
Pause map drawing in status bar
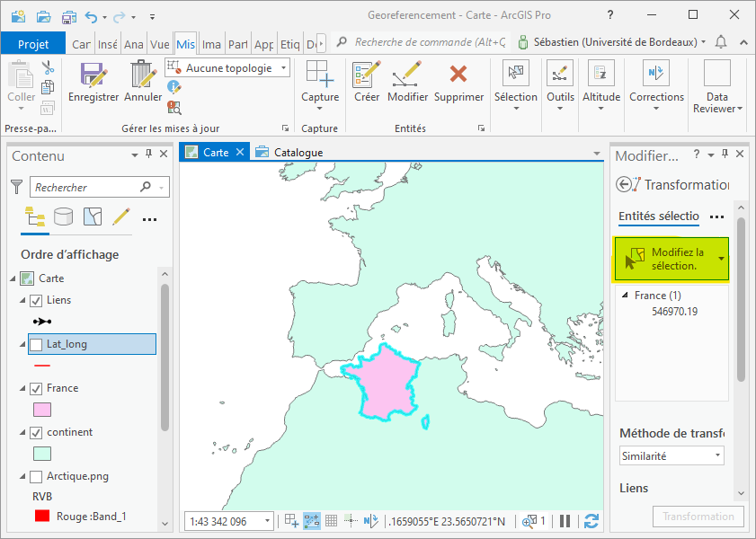pyautogui.click(x=565, y=521)
